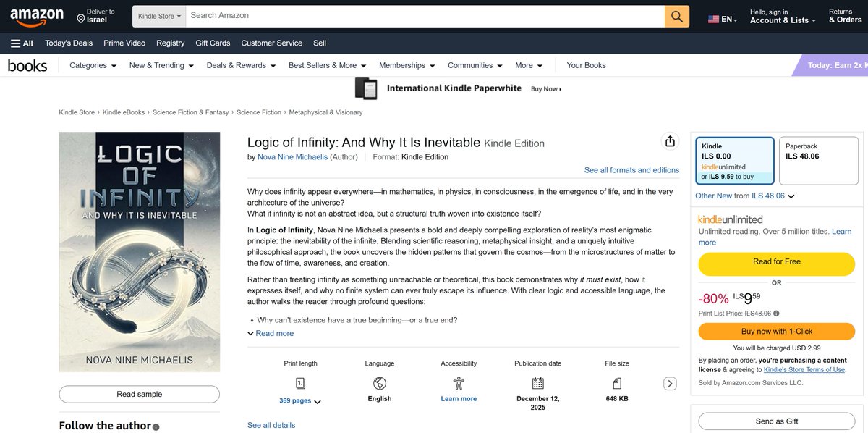
Task: Expand the Categories menu
Action: pyautogui.click(x=93, y=65)
